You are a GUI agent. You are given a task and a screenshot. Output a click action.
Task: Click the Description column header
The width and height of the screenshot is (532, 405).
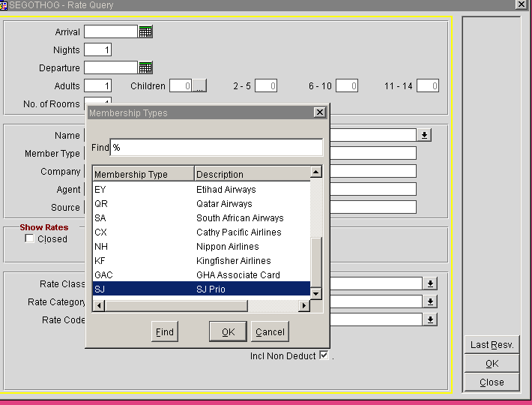[x=253, y=174]
